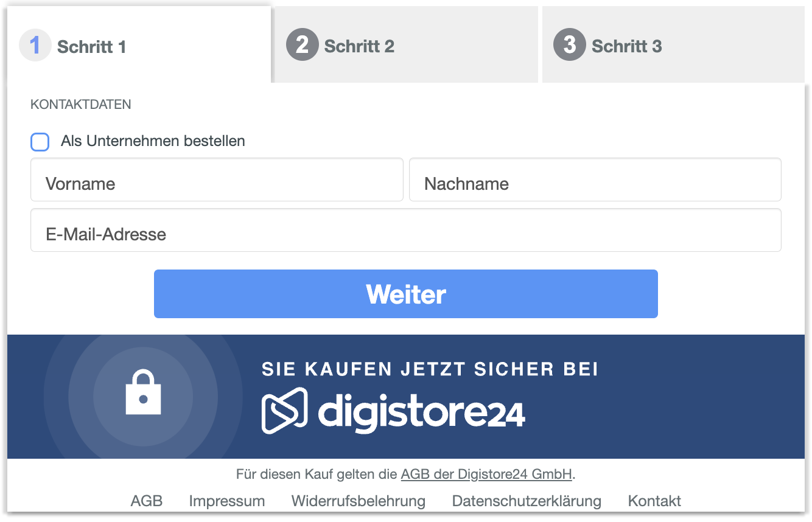
Task: Enable the Als Unternehmen bestellen checkbox
Action: pyautogui.click(x=40, y=142)
